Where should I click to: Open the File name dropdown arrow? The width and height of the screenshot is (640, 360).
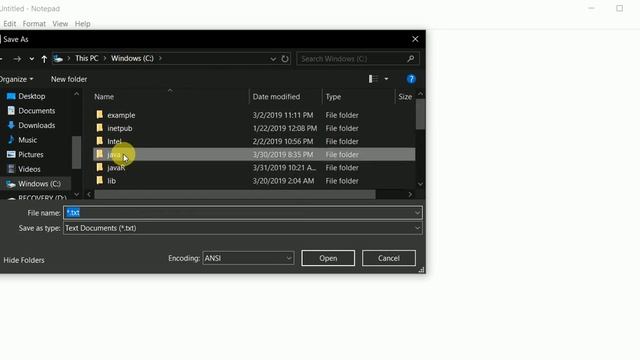[x=417, y=213]
